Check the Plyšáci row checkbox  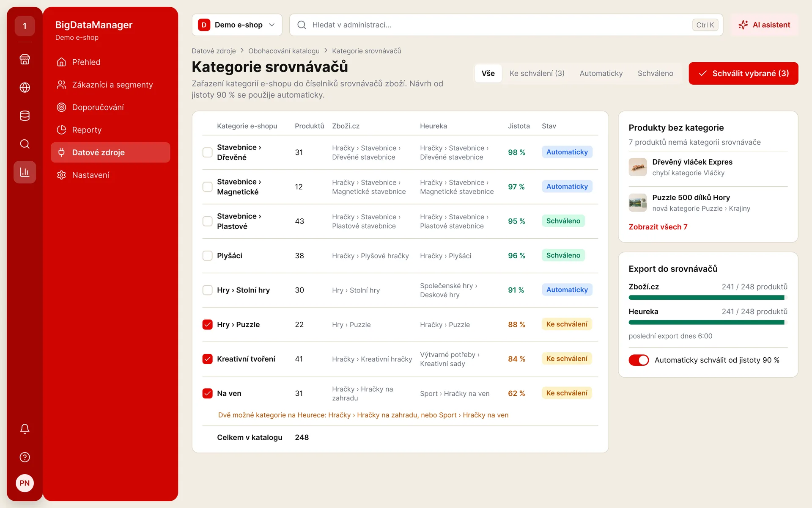[x=207, y=256]
